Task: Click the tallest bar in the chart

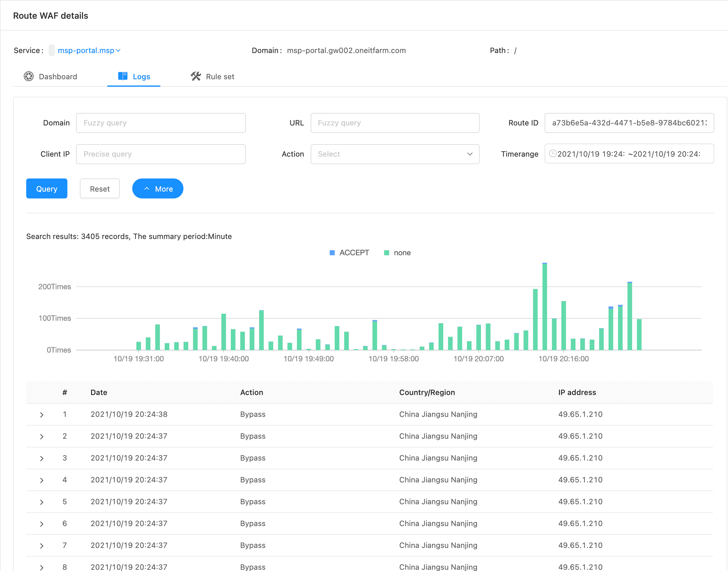Action: pos(545,306)
